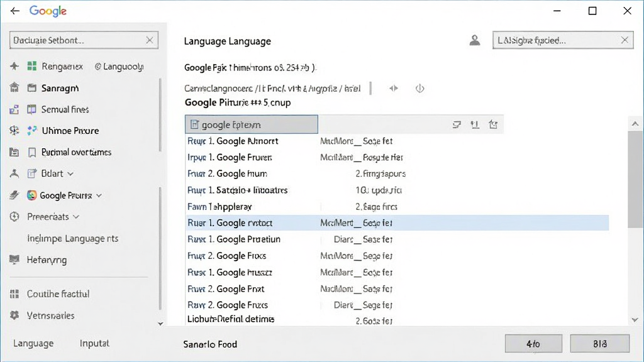Click the google Eptevm list header field

click(252, 124)
